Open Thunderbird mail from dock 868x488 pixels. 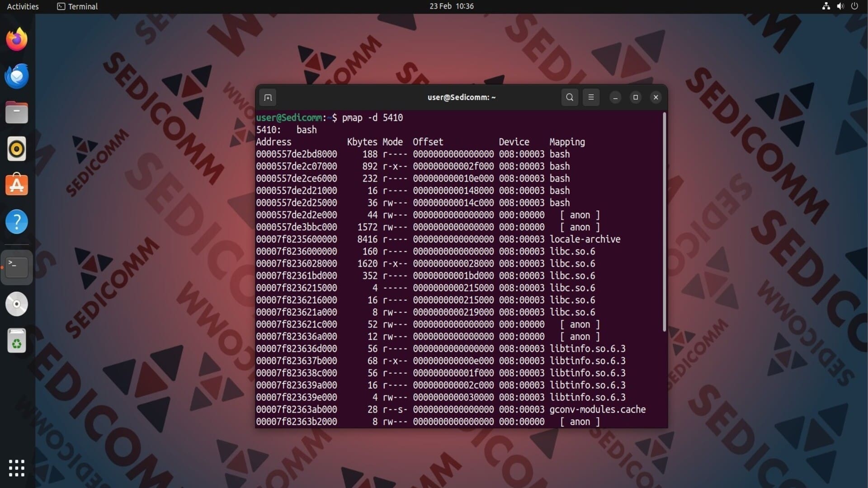[x=17, y=76]
